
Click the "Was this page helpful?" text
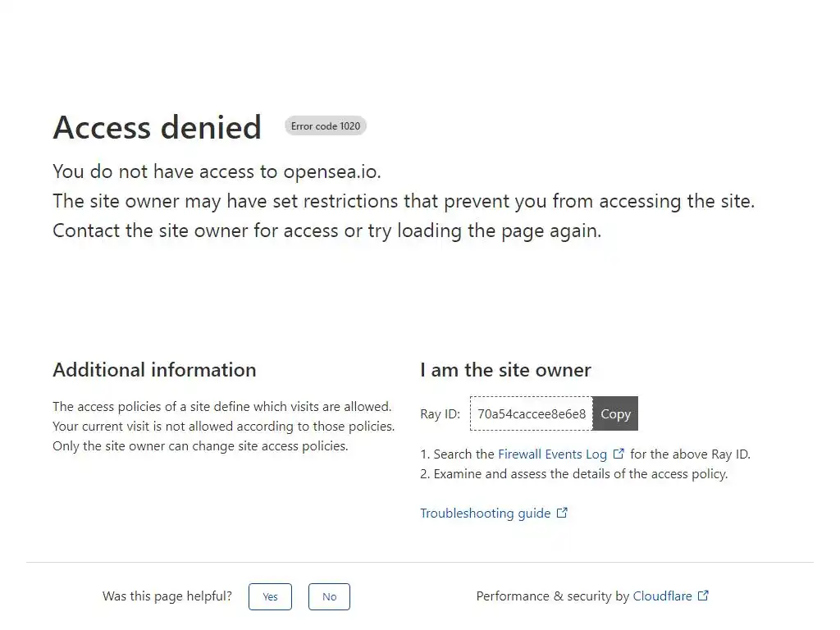coord(167,596)
